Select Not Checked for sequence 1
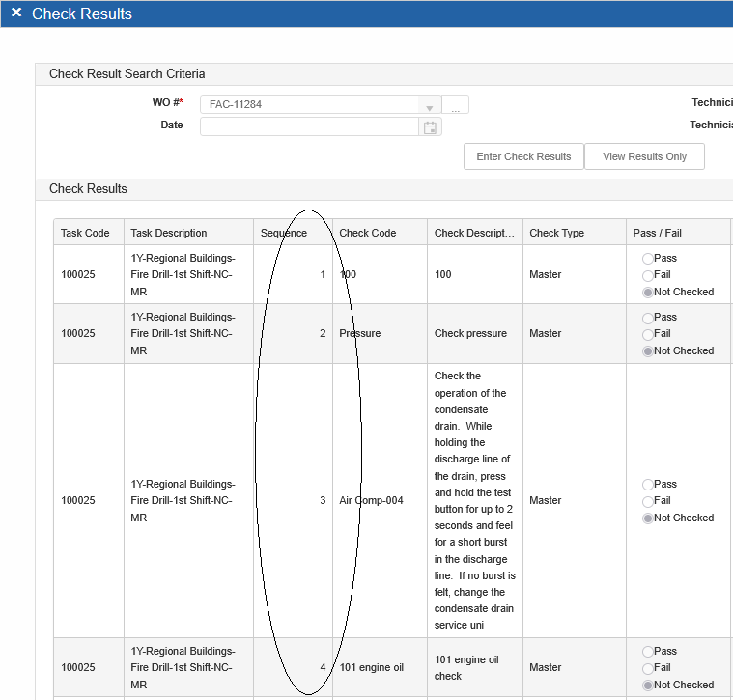The height and width of the screenshot is (700, 733). click(647, 292)
